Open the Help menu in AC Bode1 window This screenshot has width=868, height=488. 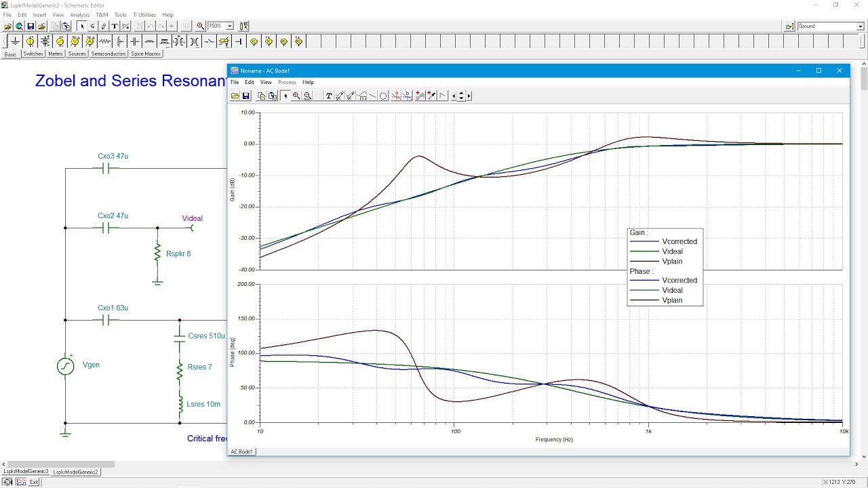tap(308, 82)
